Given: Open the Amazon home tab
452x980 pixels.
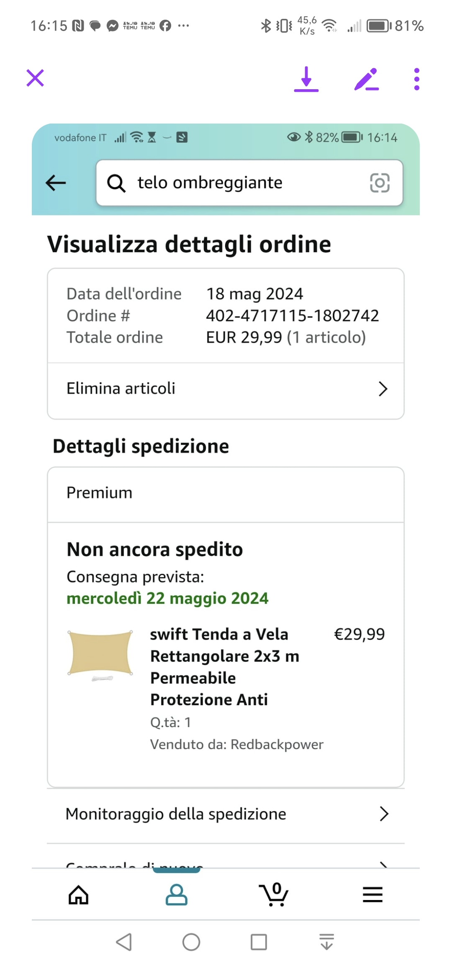Looking at the screenshot, I should point(79,895).
